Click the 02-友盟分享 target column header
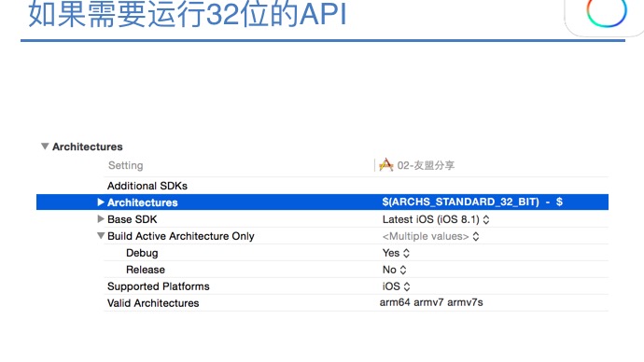Viewport: 644px width, 362px height. coord(426,165)
